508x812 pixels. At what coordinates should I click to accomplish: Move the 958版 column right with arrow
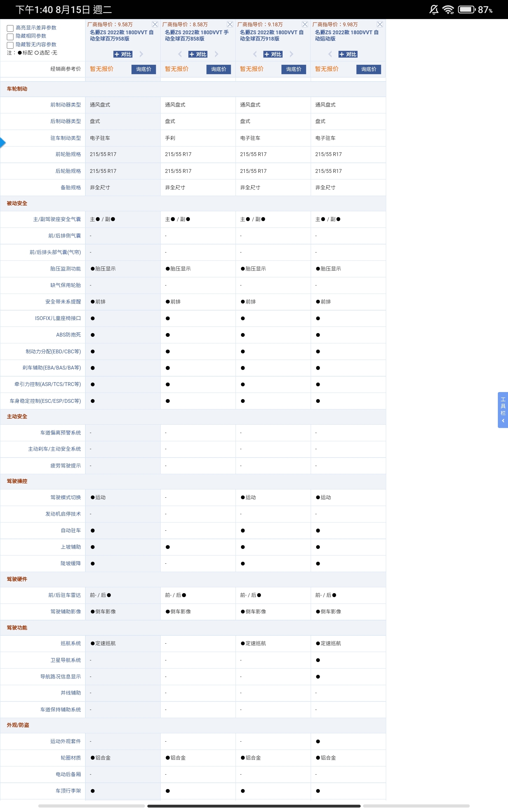tap(142, 54)
